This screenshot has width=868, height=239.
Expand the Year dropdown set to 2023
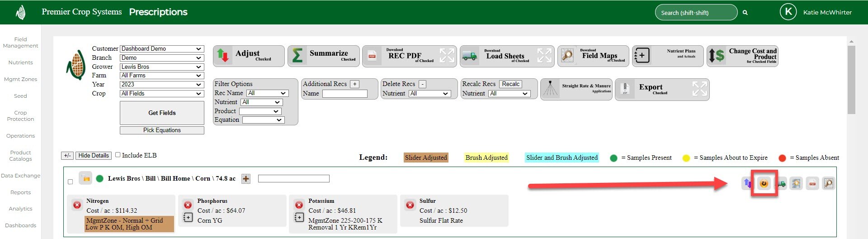coord(161,84)
